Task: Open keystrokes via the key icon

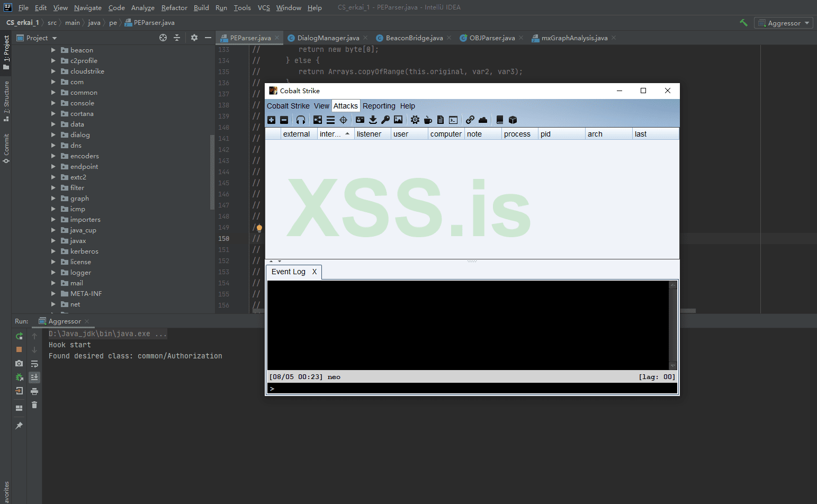Action: tap(385, 120)
